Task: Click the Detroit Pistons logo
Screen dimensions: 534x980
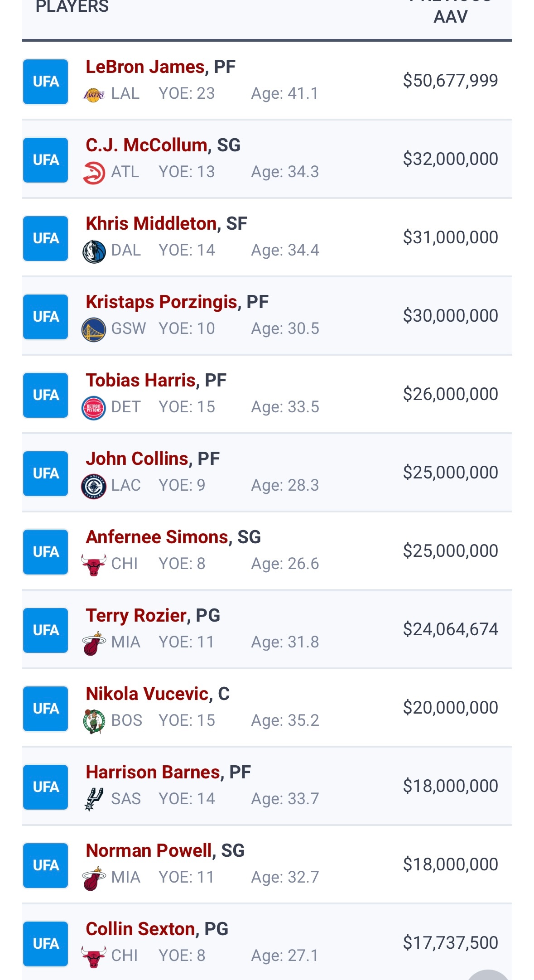Action: tap(94, 408)
